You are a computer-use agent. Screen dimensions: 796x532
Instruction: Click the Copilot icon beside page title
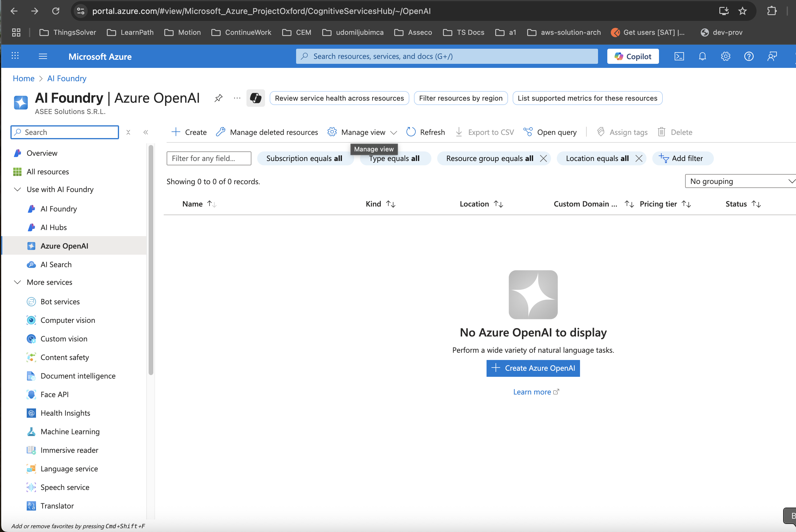tap(255, 98)
